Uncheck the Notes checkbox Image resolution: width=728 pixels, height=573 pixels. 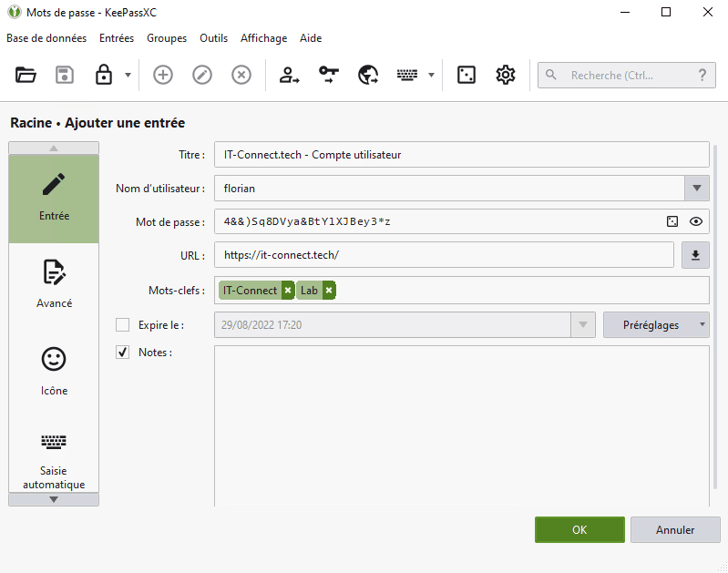(123, 353)
